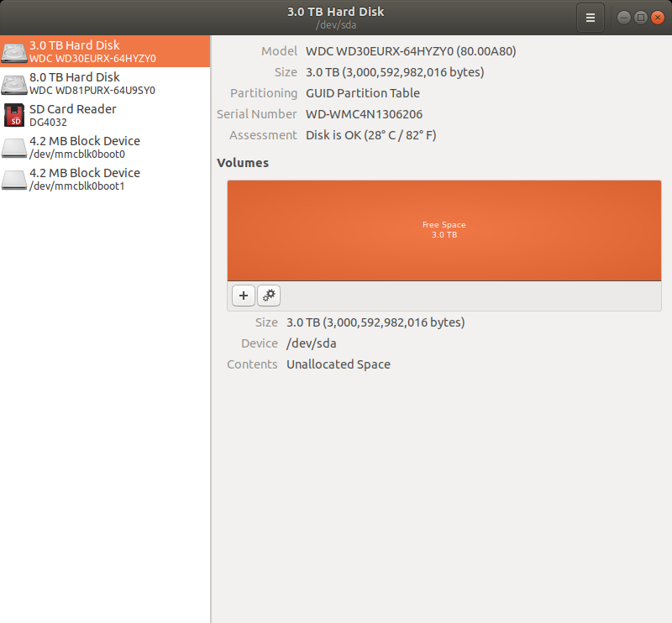Select 4.2 MB Block Device /dev/mmcblk0boot0

pyautogui.click(x=105, y=147)
